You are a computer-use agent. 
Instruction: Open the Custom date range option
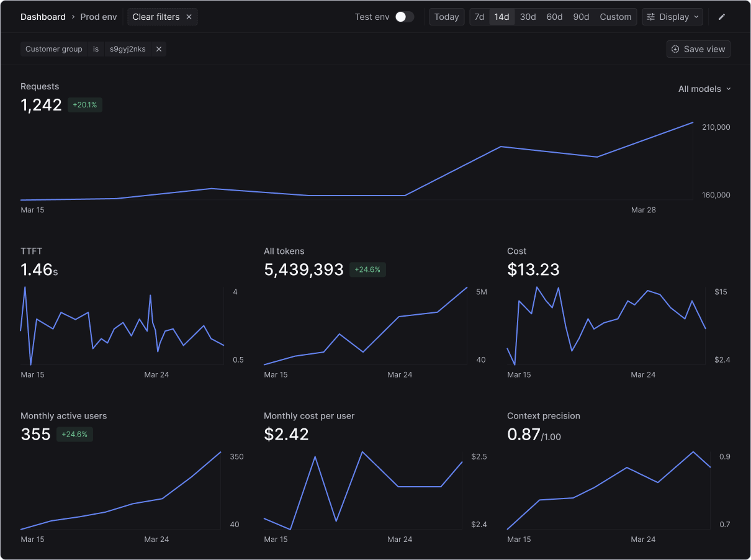tap(615, 17)
